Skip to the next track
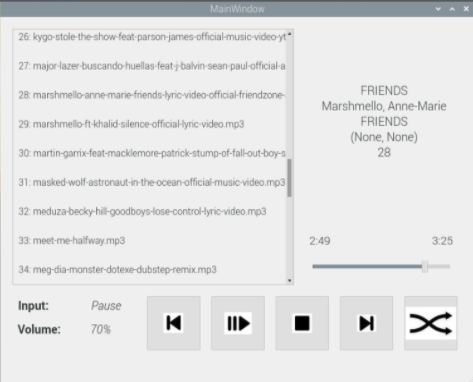 (x=366, y=323)
